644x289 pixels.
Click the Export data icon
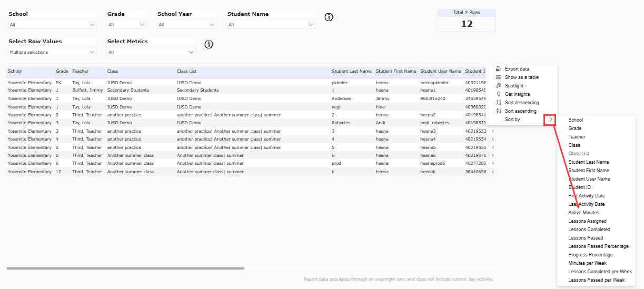pos(499,69)
